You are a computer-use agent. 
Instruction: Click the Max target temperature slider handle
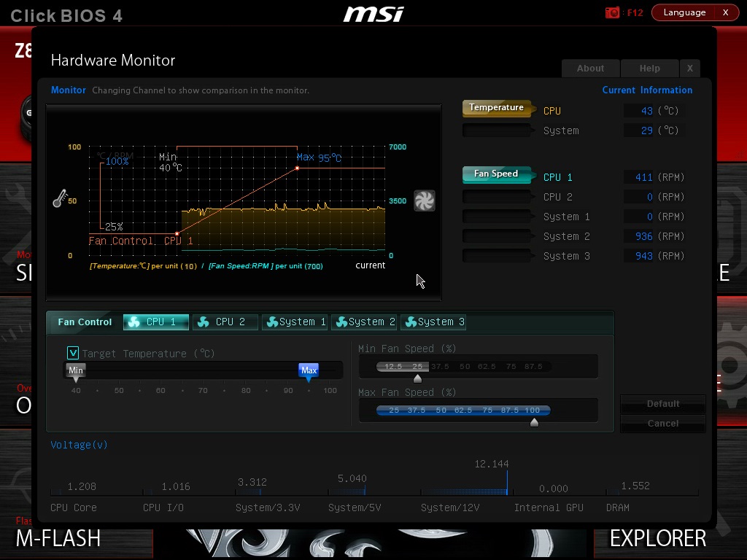tap(309, 372)
